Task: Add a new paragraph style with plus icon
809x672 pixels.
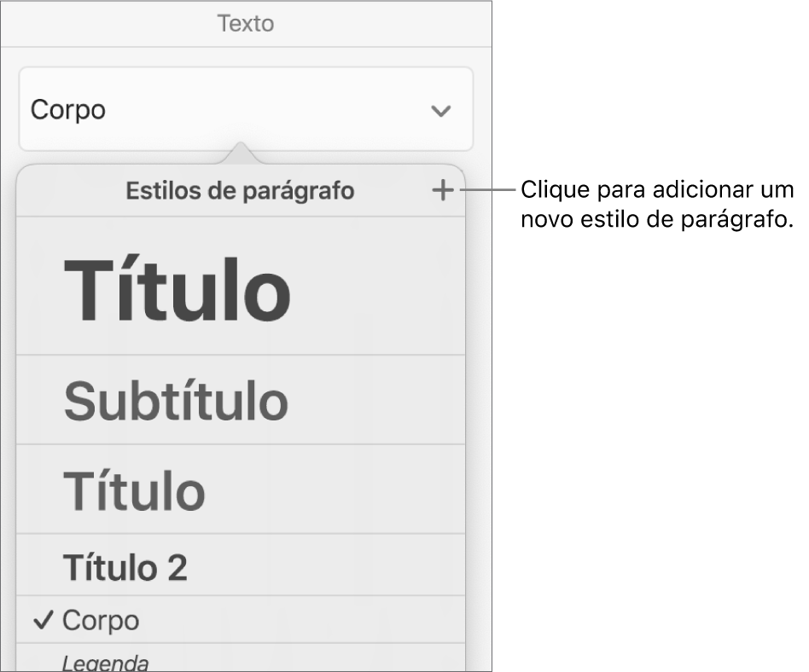Action: click(442, 191)
